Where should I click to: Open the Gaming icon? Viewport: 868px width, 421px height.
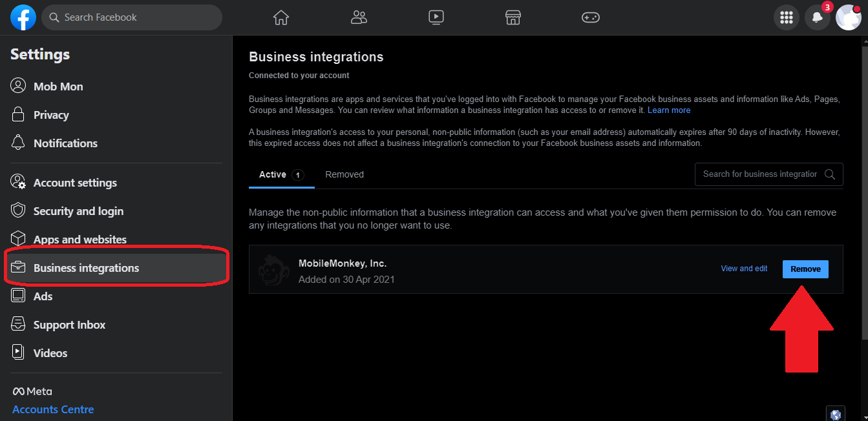pos(591,17)
